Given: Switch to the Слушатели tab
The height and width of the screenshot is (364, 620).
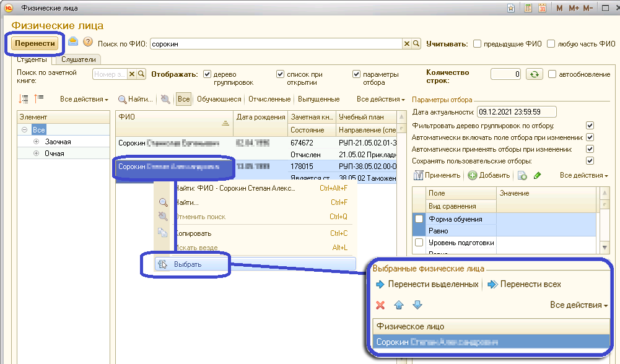Looking at the screenshot, I should click(77, 59).
